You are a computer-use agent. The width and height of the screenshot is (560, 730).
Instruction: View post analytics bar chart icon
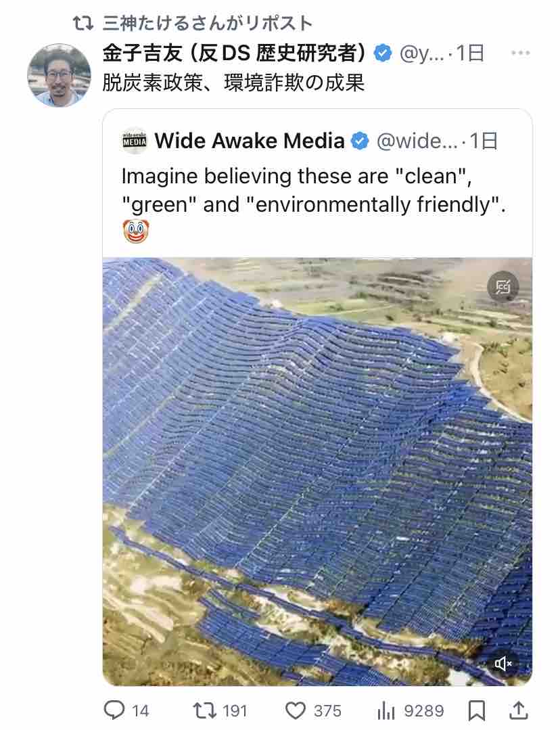tap(384, 710)
